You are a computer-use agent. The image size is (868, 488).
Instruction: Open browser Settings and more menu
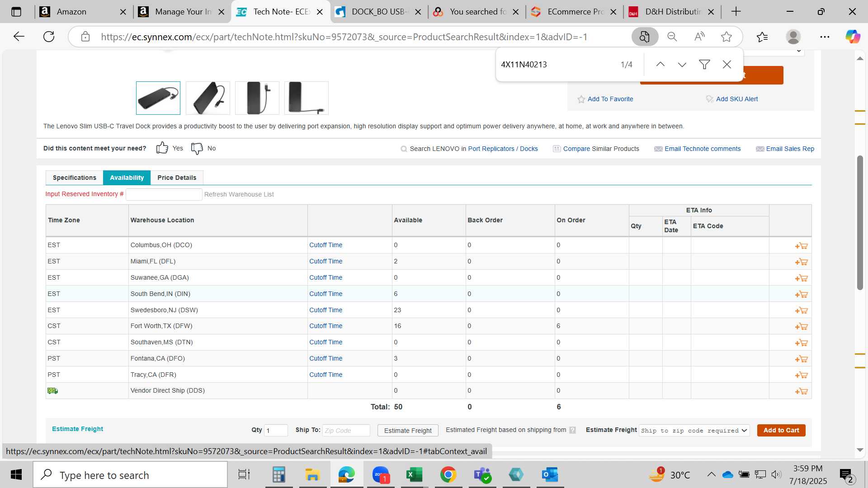tap(825, 37)
